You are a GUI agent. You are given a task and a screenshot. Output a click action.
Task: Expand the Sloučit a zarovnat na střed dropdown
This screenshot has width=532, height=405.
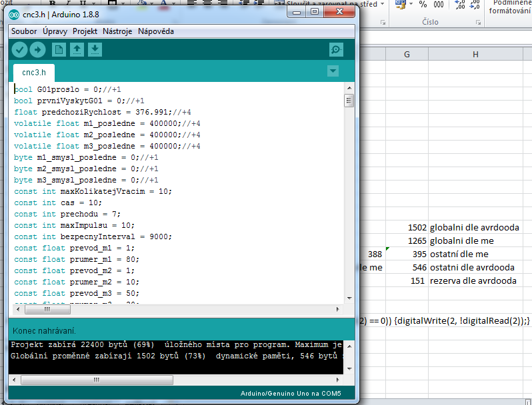(x=383, y=4)
